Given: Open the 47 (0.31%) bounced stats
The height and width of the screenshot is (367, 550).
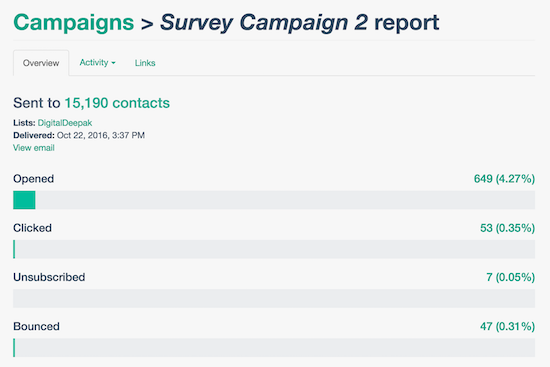Looking at the screenshot, I should click(x=507, y=326).
